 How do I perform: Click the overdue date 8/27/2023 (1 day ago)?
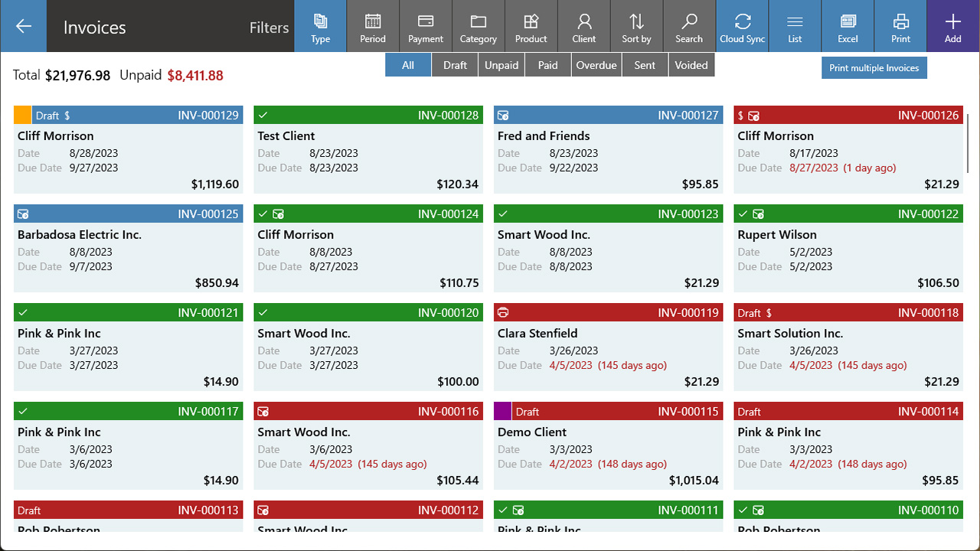coord(843,168)
